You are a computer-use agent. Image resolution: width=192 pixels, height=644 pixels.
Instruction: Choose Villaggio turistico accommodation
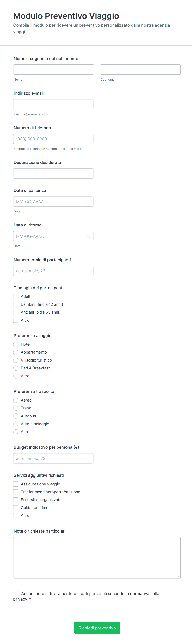pyautogui.click(x=16, y=360)
